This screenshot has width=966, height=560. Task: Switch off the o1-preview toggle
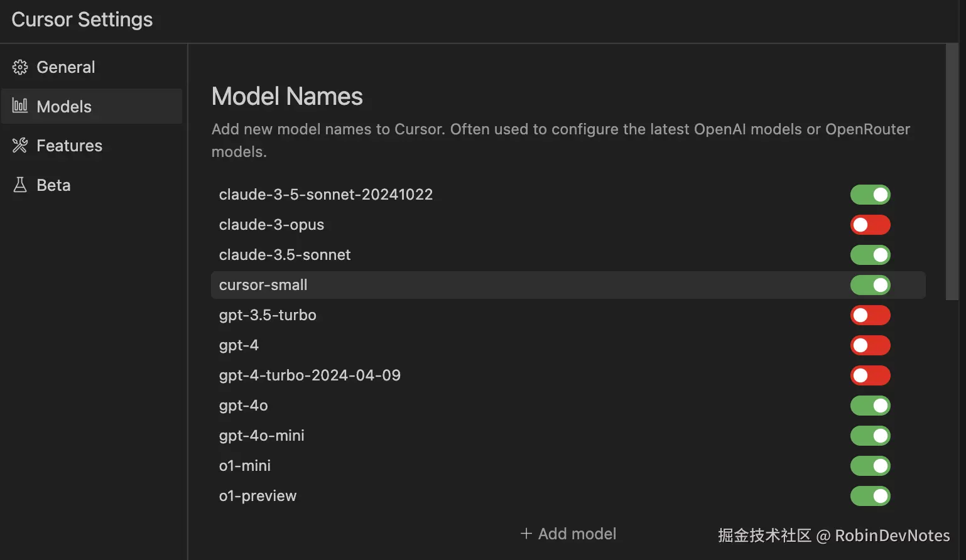point(871,496)
